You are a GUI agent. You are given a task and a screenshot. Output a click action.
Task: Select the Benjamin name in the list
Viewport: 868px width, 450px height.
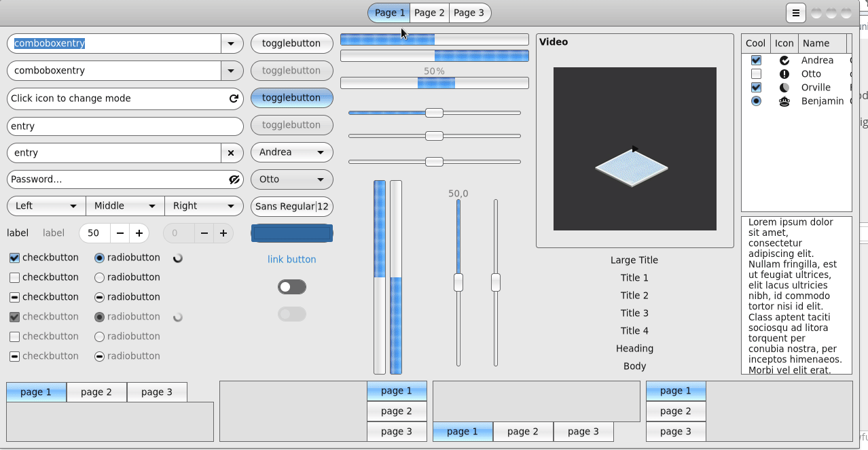coord(822,101)
